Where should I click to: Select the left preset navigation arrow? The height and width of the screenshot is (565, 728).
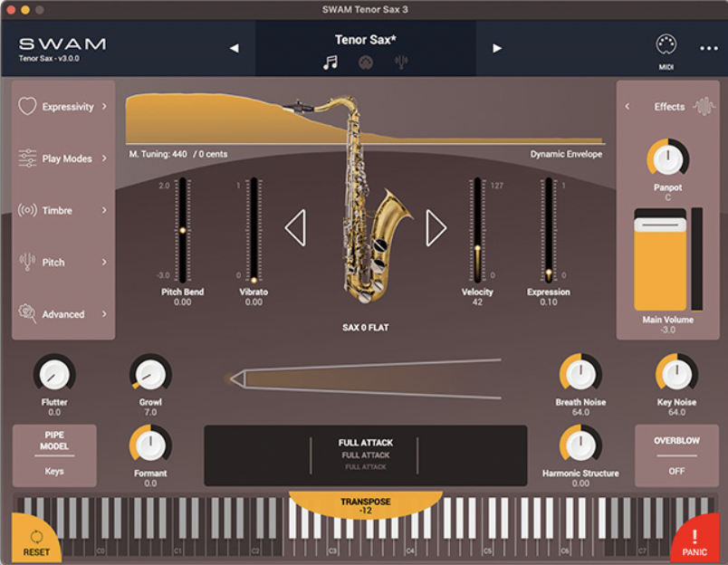click(x=233, y=49)
